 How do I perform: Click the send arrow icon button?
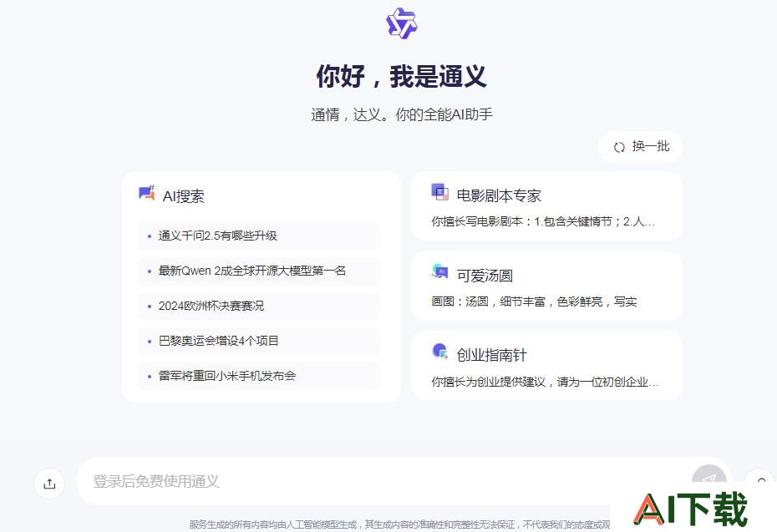click(x=709, y=479)
